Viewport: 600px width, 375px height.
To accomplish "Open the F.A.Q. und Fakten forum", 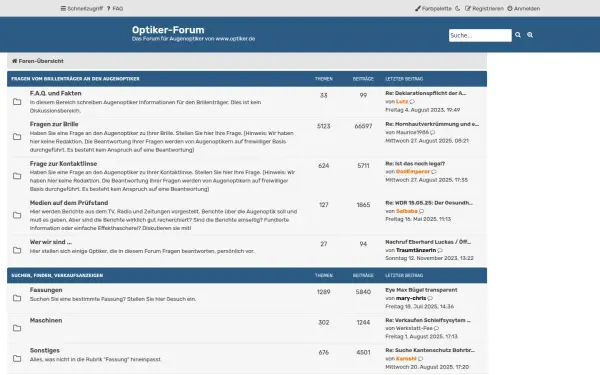I will click(55, 93).
